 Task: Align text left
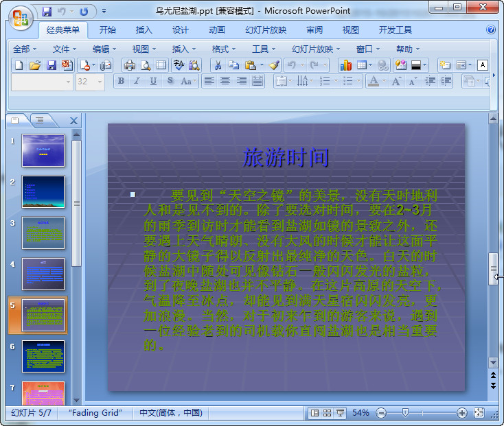[x=209, y=81]
